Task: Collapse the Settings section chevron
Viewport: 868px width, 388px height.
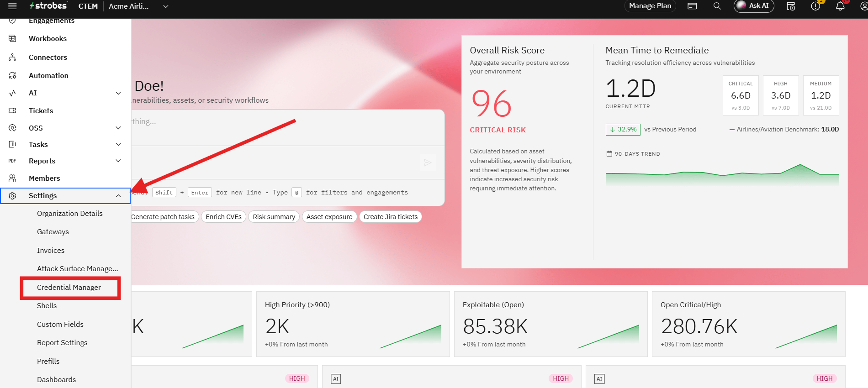Action: point(118,196)
